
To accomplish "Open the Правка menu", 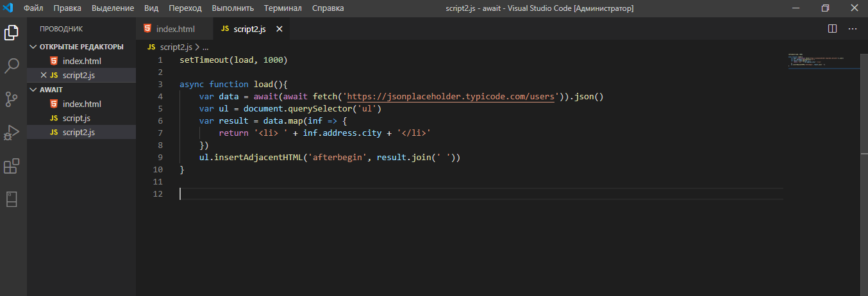I will (67, 8).
